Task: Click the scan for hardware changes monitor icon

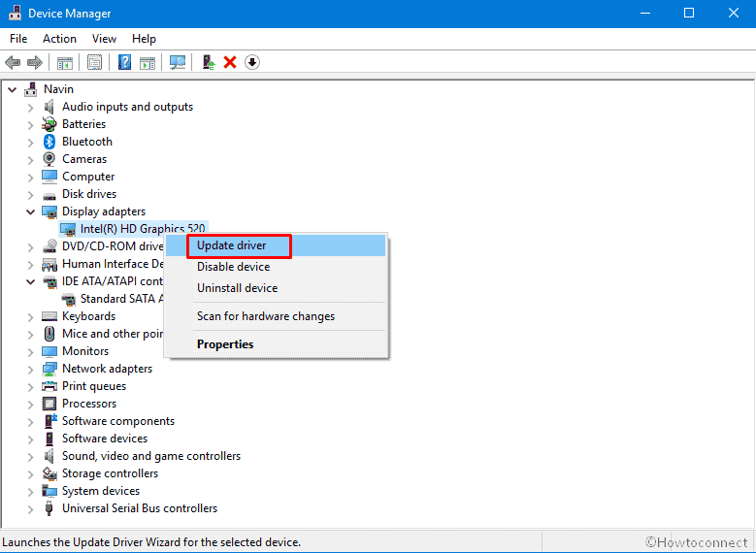Action: point(177,62)
